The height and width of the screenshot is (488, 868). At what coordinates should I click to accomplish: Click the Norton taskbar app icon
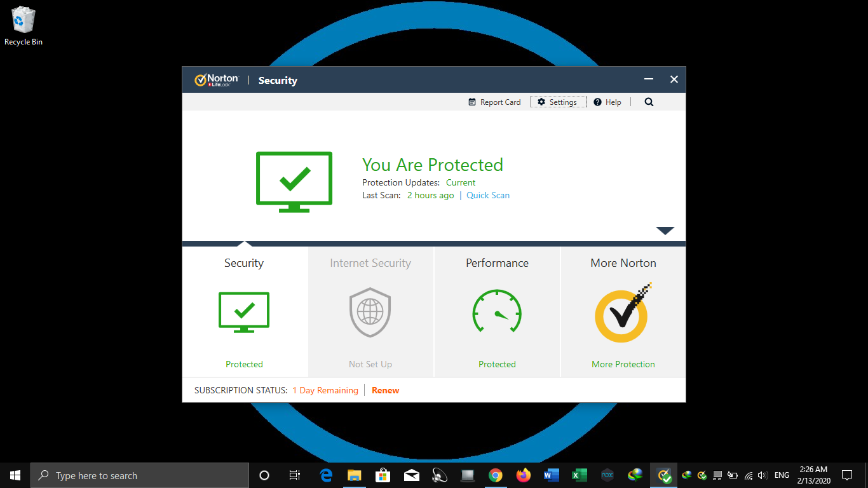(664, 475)
